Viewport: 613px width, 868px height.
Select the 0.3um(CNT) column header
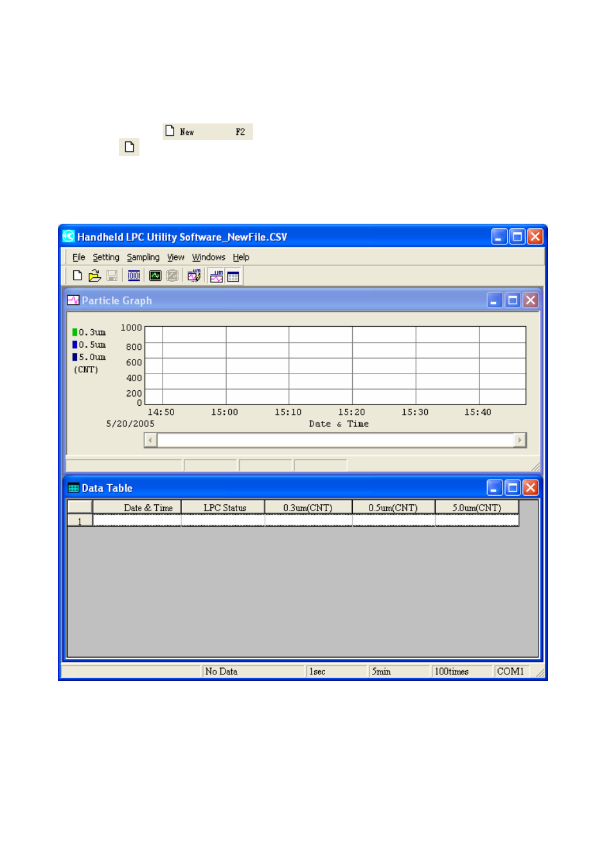pos(308,508)
